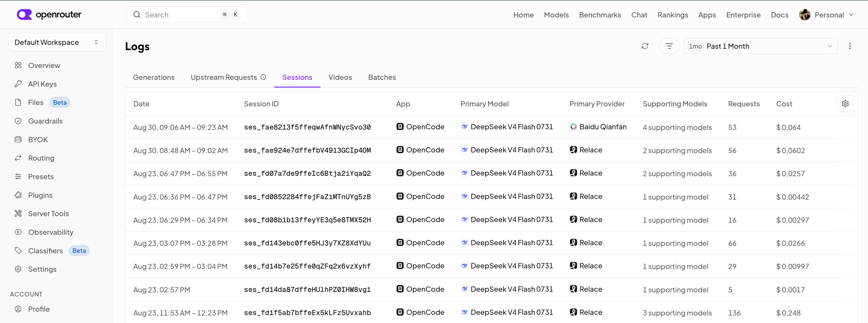Expand the Personal account menu
The width and height of the screenshot is (868, 323).
pos(827,15)
